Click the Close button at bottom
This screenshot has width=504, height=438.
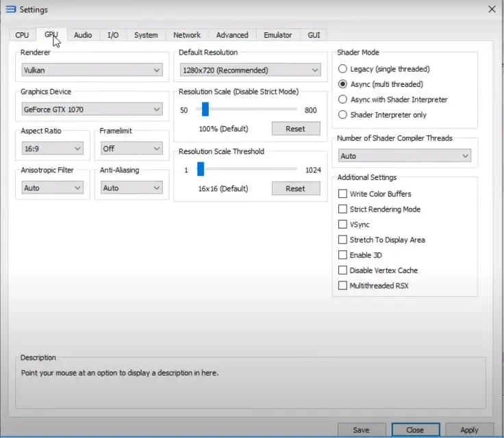tap(415, 430)
